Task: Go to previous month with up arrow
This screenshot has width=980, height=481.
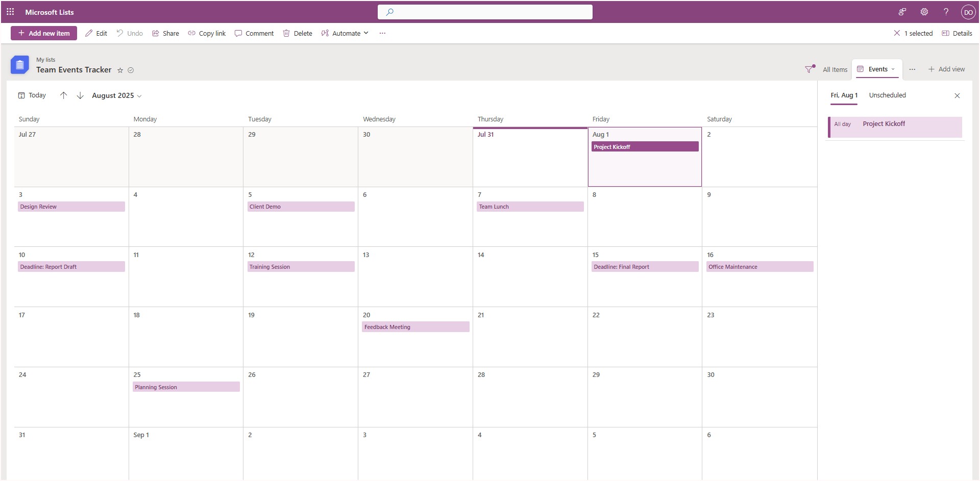Action: 63,95
